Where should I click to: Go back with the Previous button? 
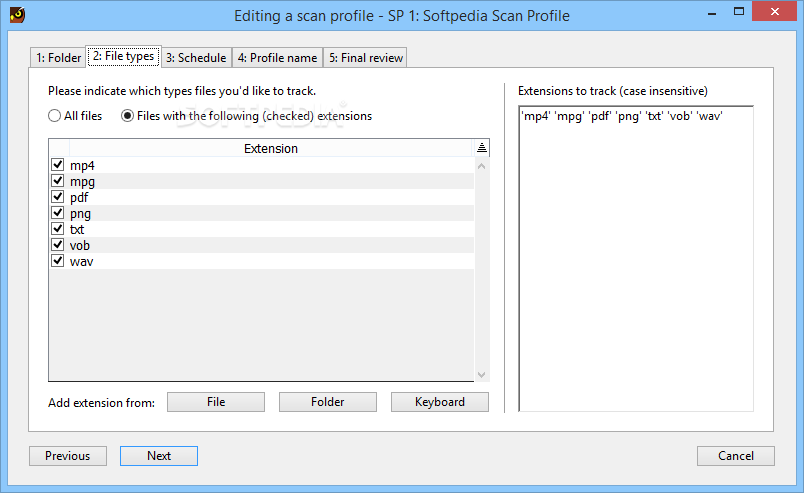(x=68, y=456)
